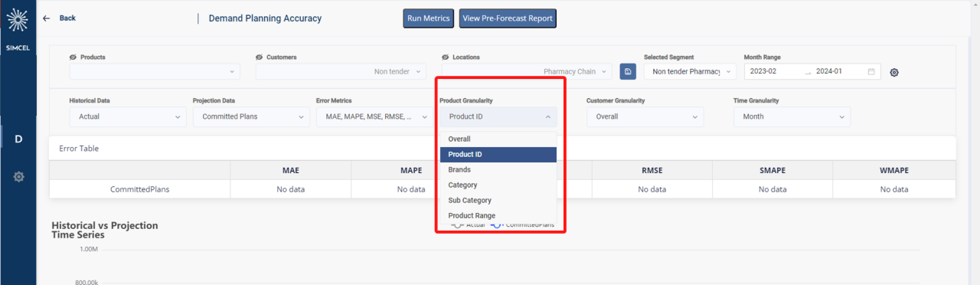Select Overall in Product Granularity list
This screenshot has height=285, width=980.
pos(498,139)
